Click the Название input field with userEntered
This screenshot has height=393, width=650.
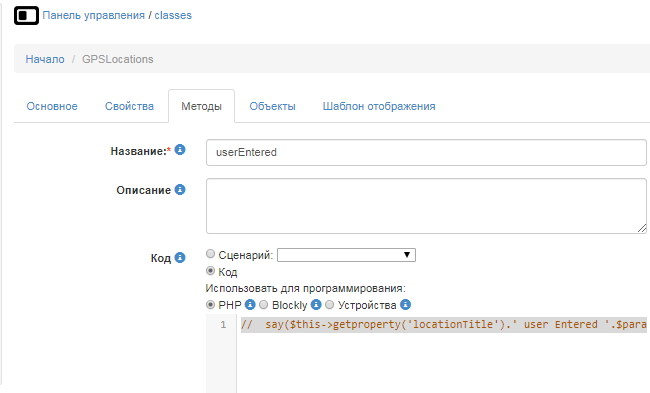426,152
